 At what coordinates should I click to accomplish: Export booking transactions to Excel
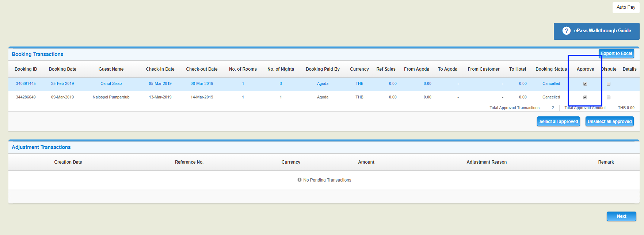(616, 53)
